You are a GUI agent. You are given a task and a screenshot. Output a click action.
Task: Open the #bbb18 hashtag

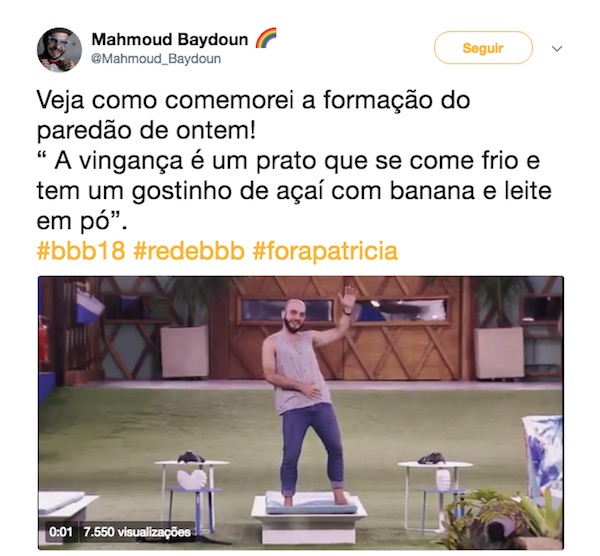pos(81,251)
